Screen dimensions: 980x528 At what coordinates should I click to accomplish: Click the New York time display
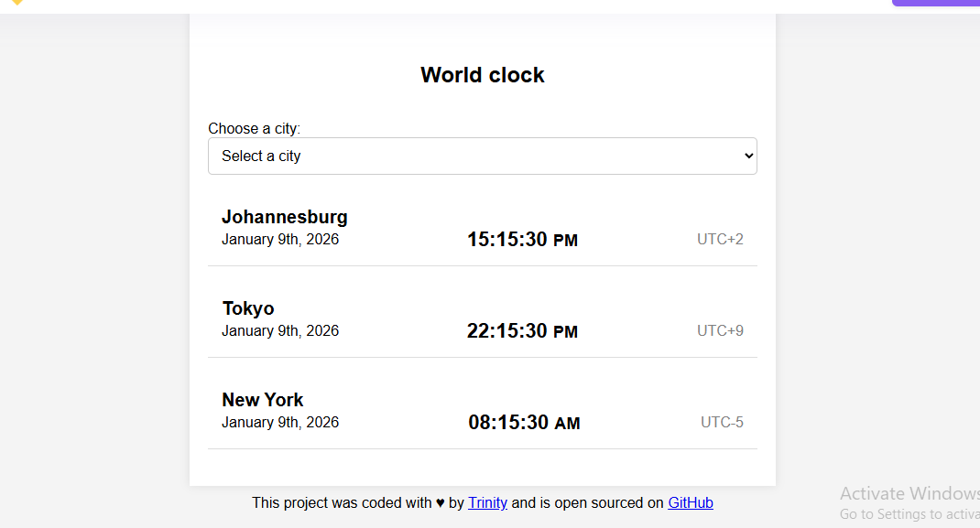524,422
